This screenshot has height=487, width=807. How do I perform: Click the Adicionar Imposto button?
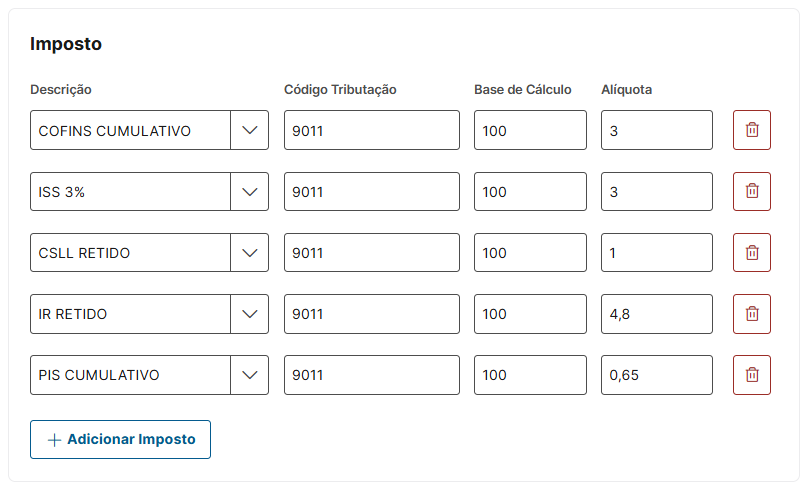coord(120,439)
